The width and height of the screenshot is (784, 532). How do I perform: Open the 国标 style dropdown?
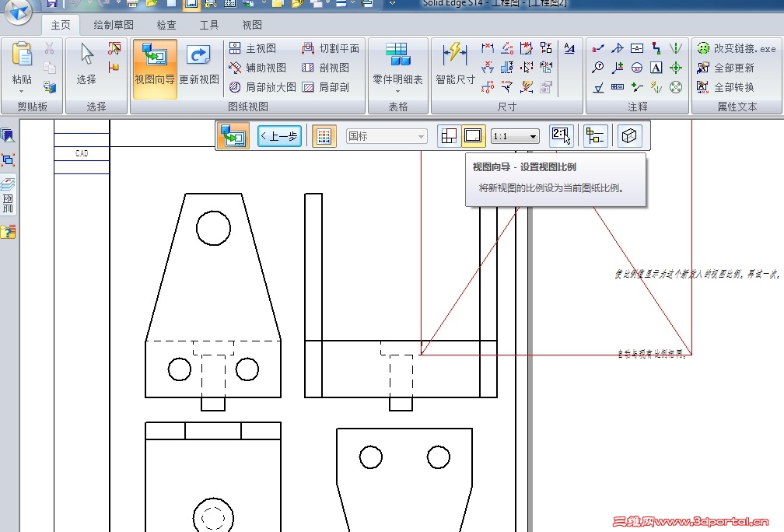pos(387,136)
